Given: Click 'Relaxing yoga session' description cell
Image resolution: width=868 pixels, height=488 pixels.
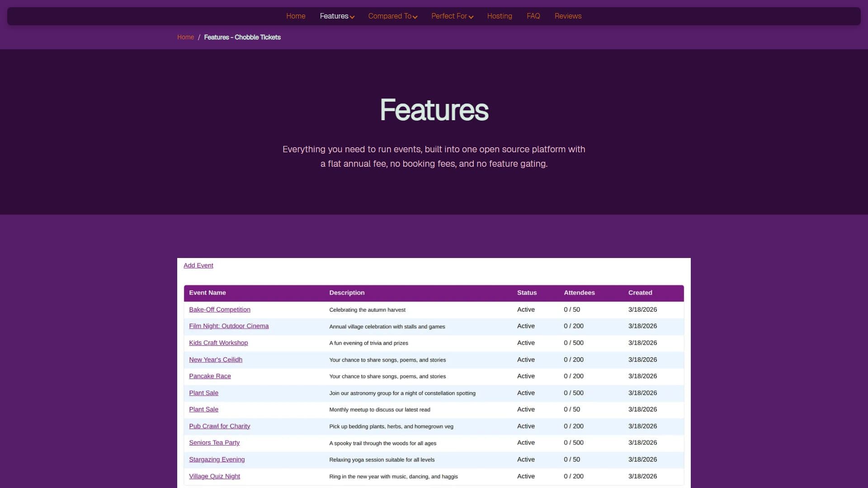Looking at the screenshot, I should click(x=382, y=460).
